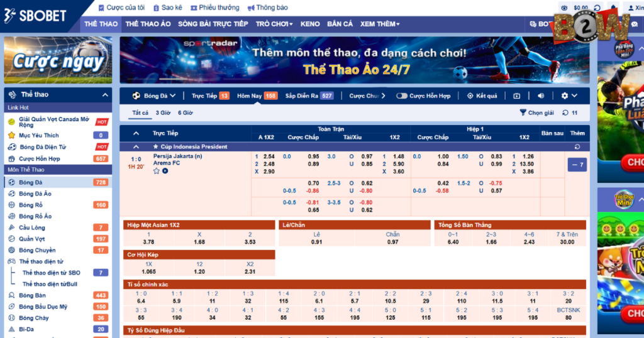Click the Cược ngay banner
Viewport: 644px width, 338px height.
(58, 60)
